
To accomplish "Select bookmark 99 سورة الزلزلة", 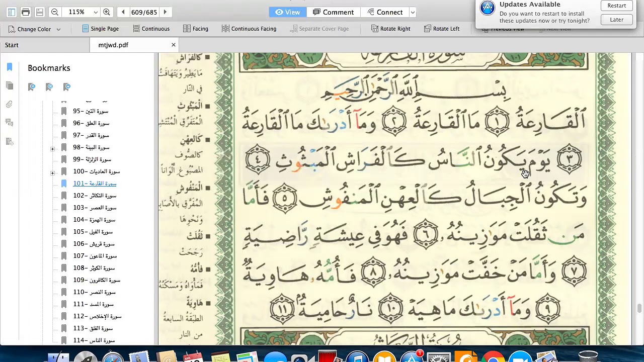I will click(92, 159).
